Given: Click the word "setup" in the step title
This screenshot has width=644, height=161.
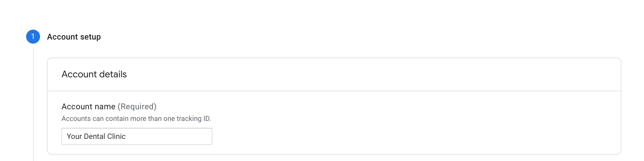Looking at the screenshot, I should 91,37.
